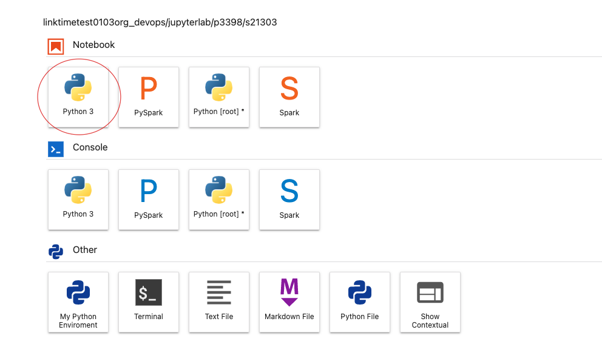The image size is (602, 364).
Task: Create a new Python File
Action: (360, 302)
